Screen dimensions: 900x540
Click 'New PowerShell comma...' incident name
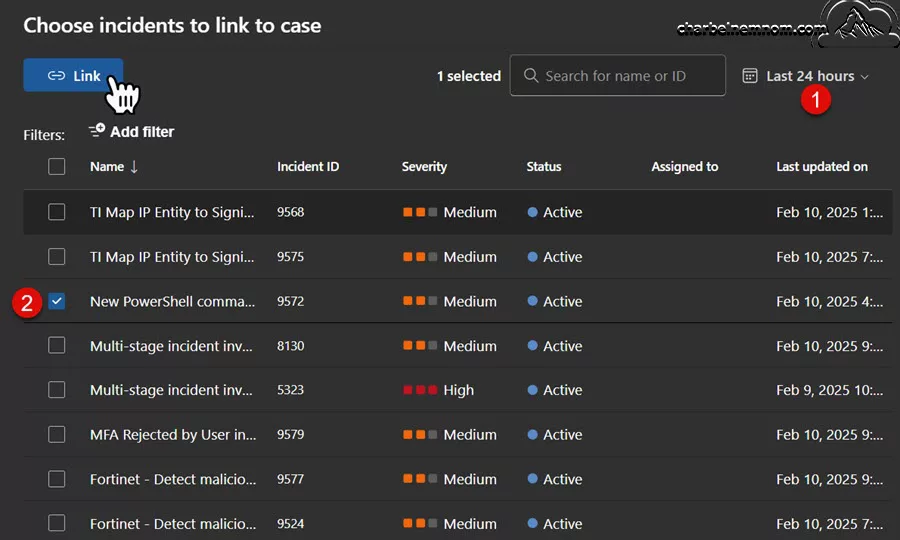172,302
